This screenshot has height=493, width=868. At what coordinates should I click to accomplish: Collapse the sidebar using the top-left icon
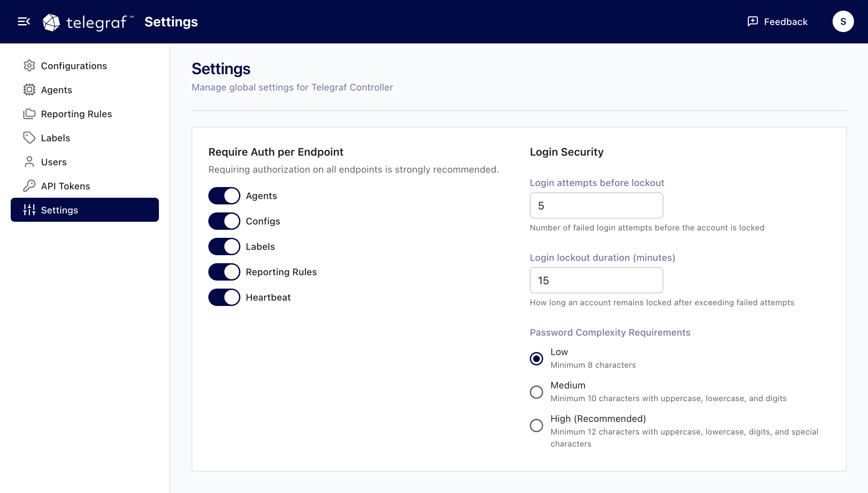click(x=24, y=21)
